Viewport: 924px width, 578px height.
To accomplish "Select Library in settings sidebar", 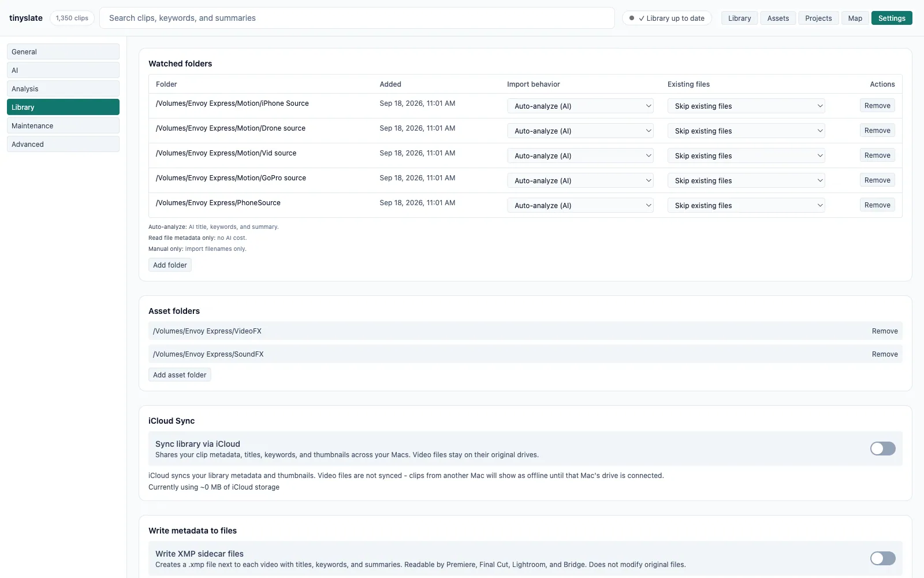I will click(x=63, y=107).
